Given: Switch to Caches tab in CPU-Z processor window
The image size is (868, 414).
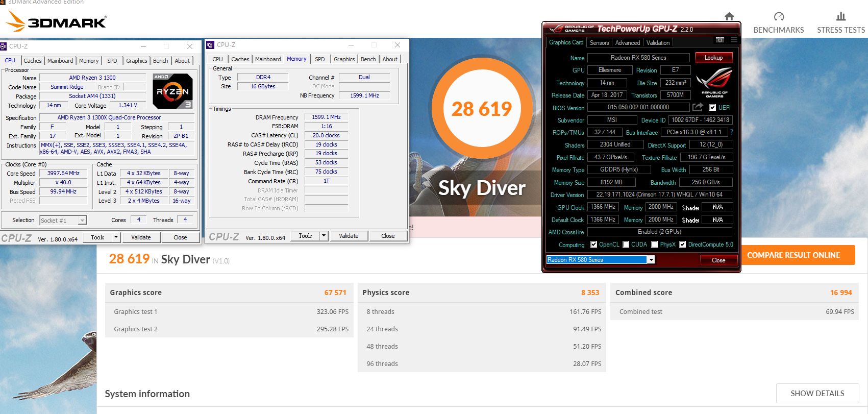Looking at the screenshot, I should coord(33,61).
